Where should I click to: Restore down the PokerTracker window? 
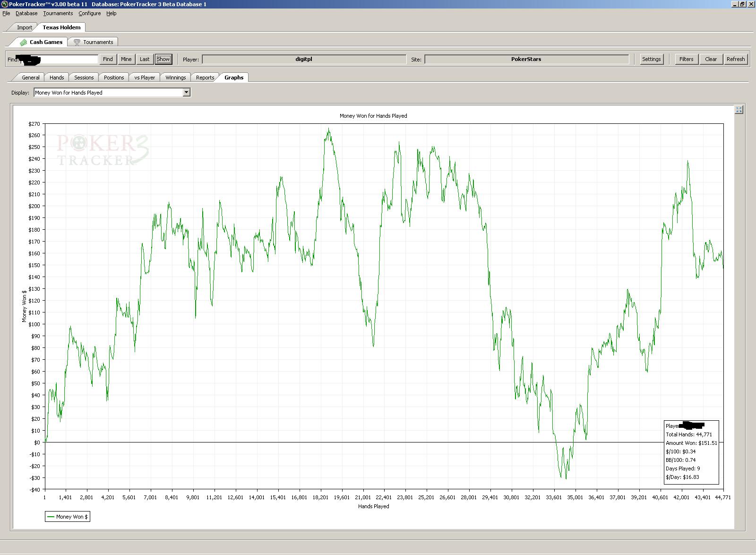click(x=742, y=4)
